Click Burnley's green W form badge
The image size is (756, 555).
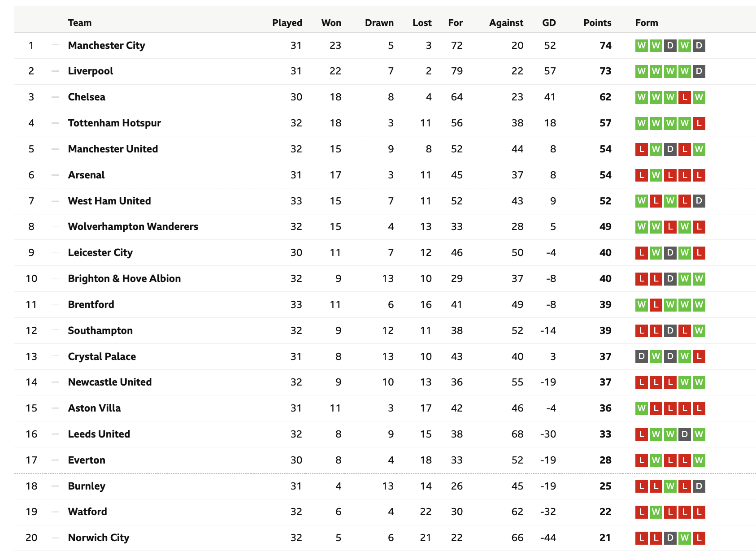[670, 486]
